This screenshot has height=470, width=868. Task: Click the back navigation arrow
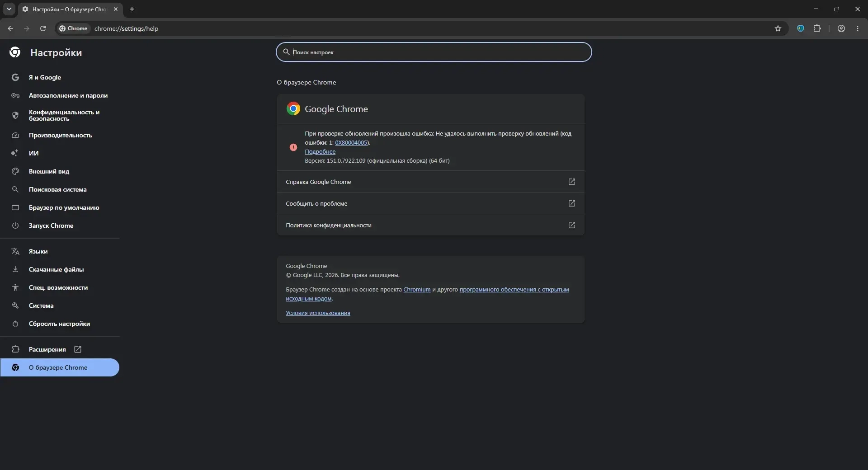tap(10, 28)
